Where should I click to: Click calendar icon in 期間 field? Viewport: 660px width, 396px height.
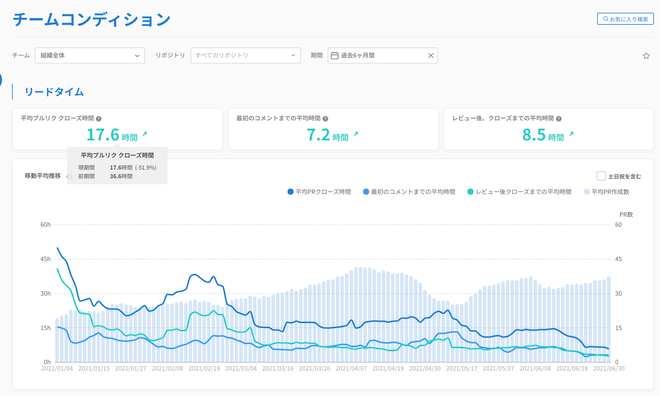pyautogui.click(x=335, y=56)
